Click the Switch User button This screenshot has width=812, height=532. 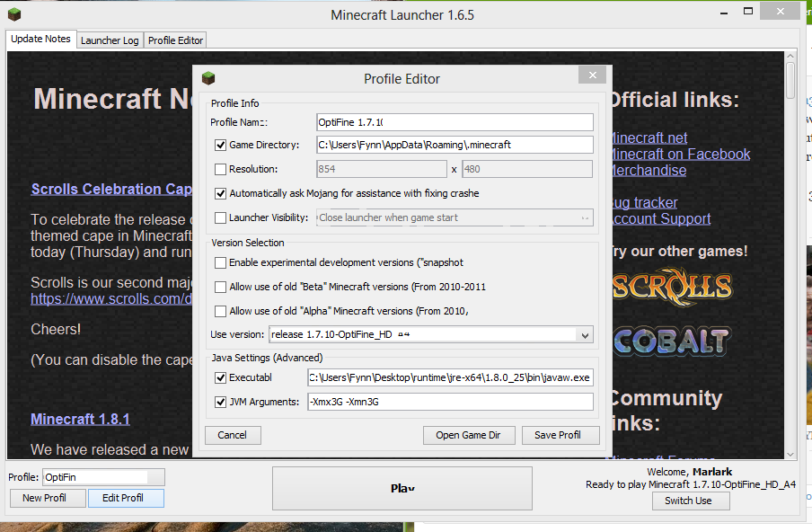[x=691, y=501]
